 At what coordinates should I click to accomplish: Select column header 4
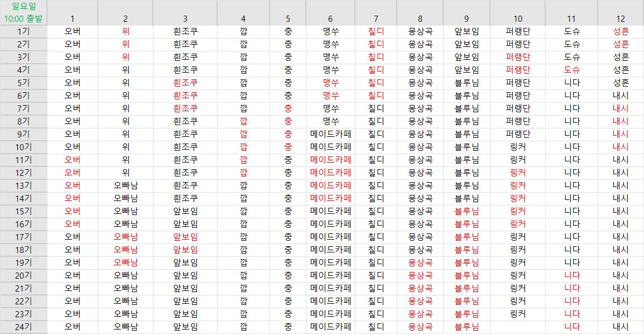[x=243, y=13]
